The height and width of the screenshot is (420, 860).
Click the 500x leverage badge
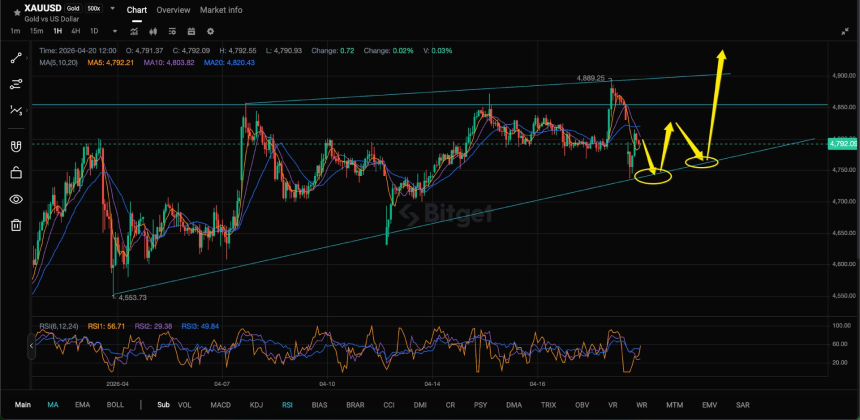click(93, 9)
